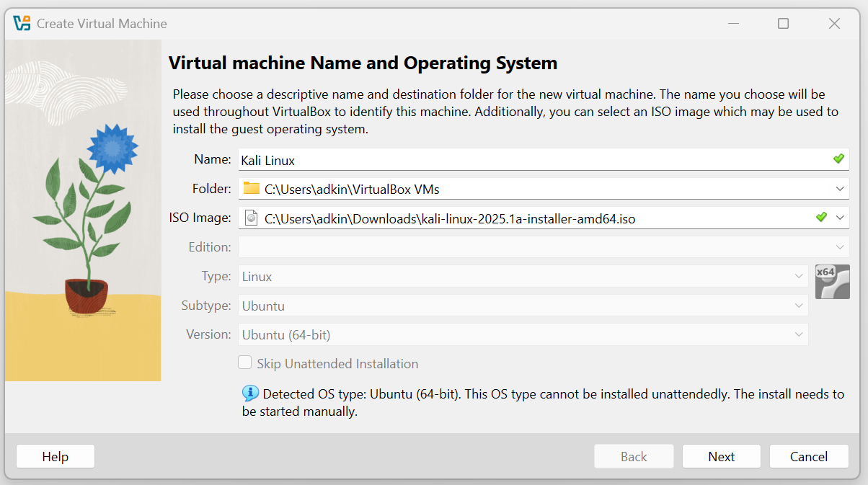868x485 pixels.
Task: Click the disc file icon in ISO Image field
Action: [251, 218]
